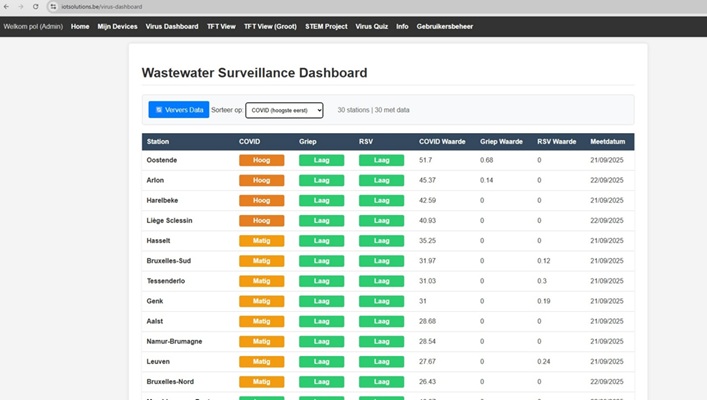707x400 pixels.
Task: Go to Virus Dashboard menu item
Action: pos(172,27)
